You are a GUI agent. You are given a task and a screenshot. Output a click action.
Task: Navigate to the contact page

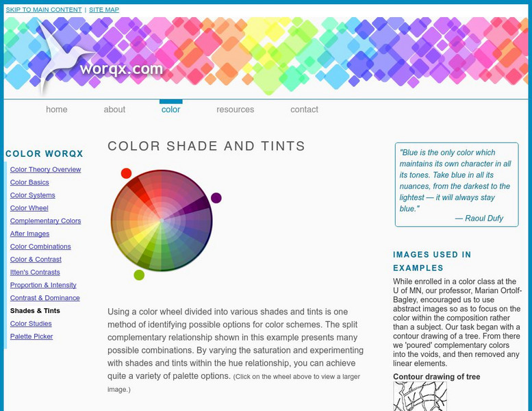pyautogui.click(x=304, y=110)
